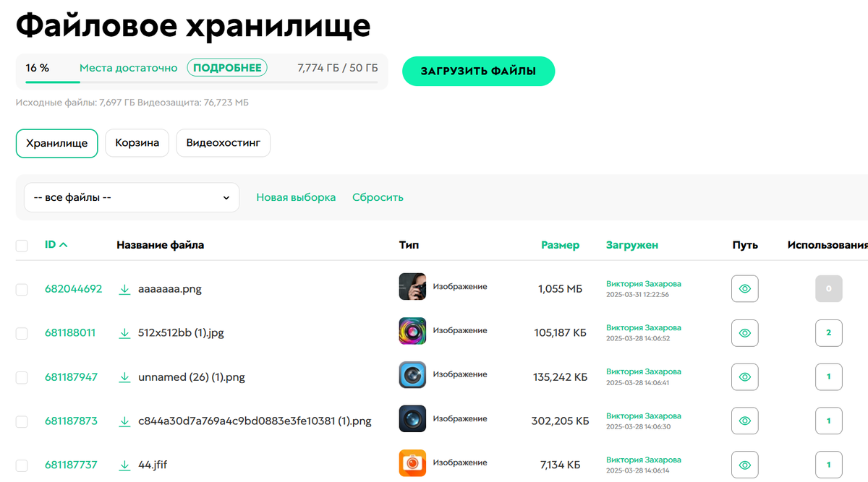
Task: Open file ID 681188011 link
Action: point(70,333)
